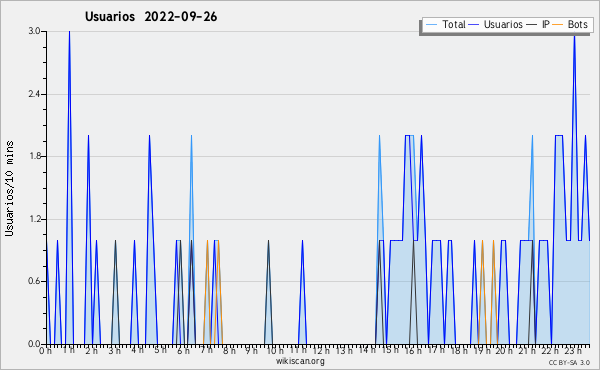Click the light blue Total legend line
Screen dimensions: 600x370
[x=431, y=24]
